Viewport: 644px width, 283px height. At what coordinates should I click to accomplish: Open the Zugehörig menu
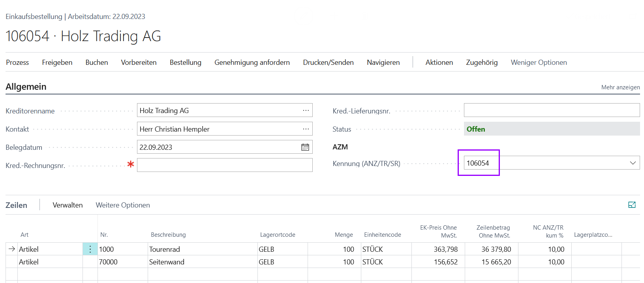coord(482,62)
